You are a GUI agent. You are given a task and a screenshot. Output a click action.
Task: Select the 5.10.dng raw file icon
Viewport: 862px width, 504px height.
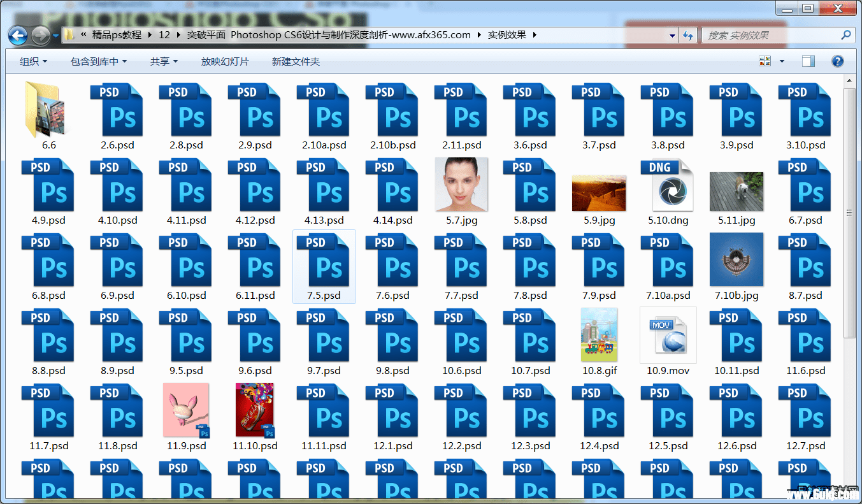pos(666,185)
